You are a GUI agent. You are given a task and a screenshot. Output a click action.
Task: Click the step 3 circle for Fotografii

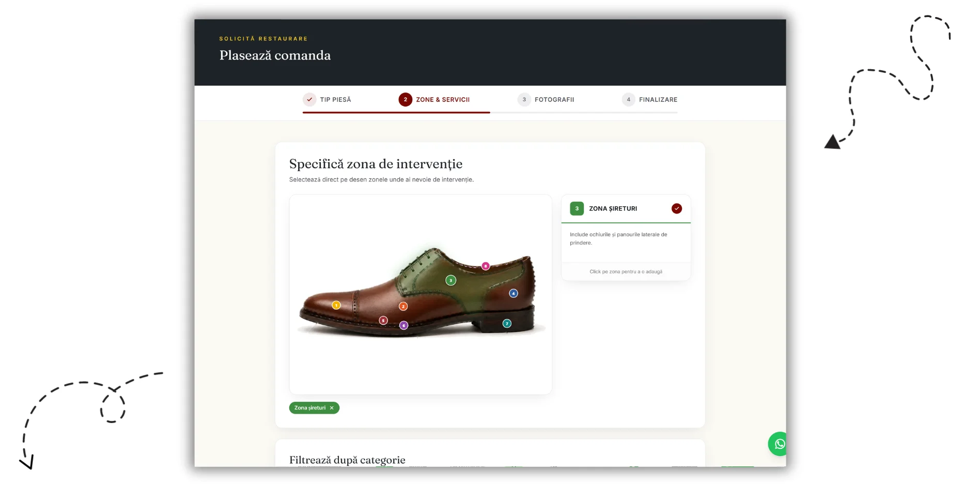pos(524,99)
